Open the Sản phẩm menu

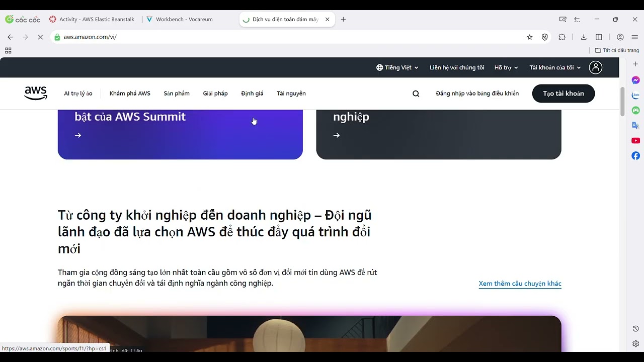click(177, 94)
